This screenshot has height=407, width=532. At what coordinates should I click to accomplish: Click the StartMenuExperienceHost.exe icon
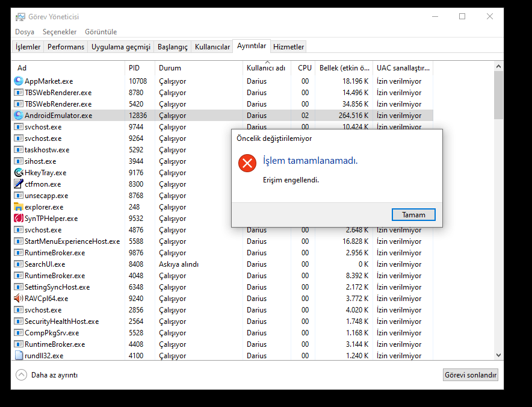pyautogui.click(x=18, y=241)
